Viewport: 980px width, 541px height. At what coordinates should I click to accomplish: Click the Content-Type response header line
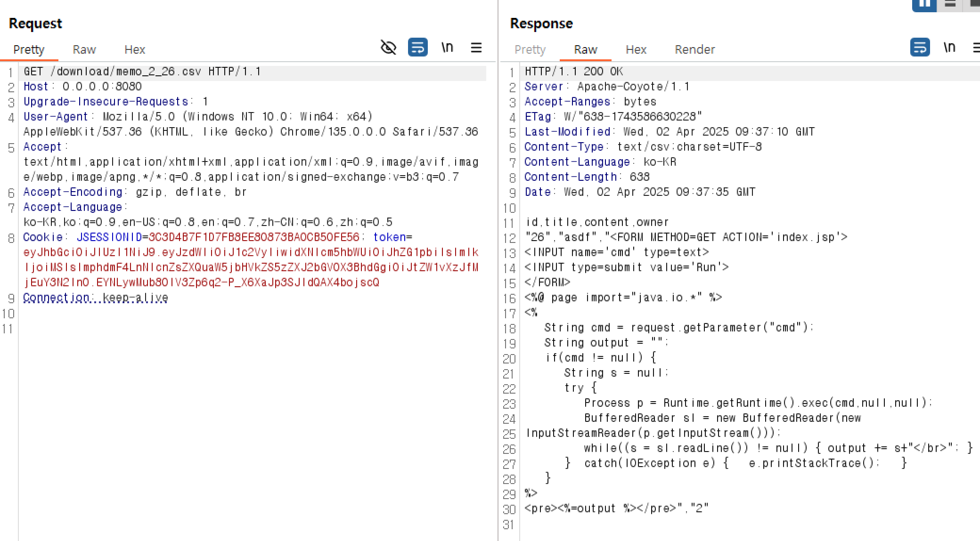tap(643, 147)
